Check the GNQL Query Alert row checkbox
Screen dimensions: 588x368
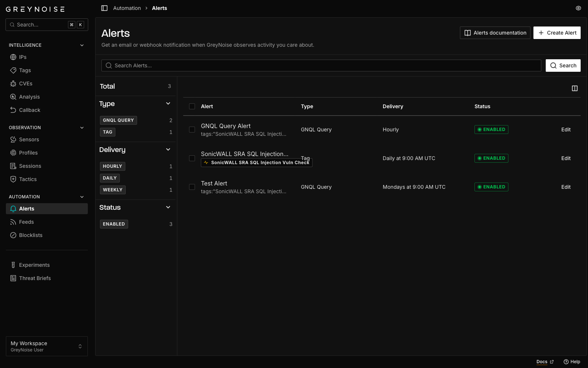click(x=192, y=130)
